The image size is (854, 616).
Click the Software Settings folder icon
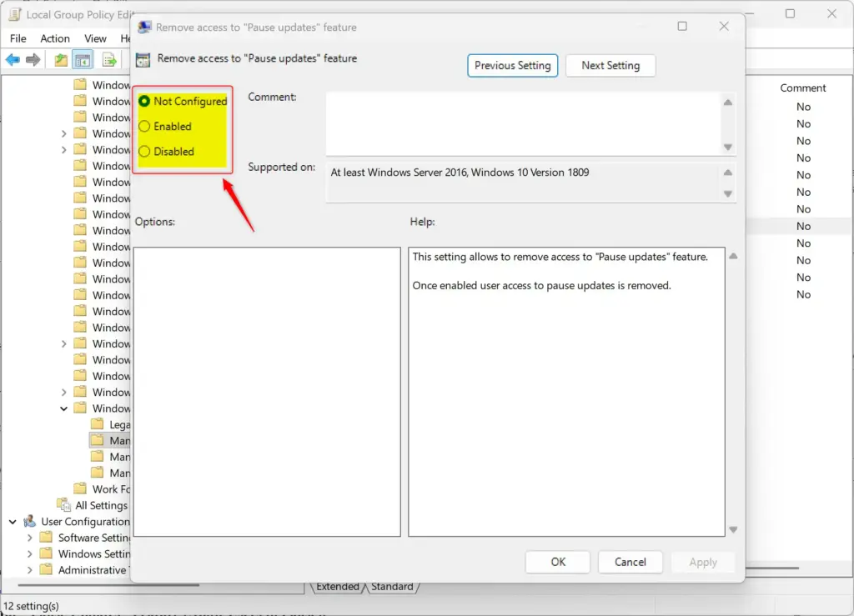tap(47, 538)
